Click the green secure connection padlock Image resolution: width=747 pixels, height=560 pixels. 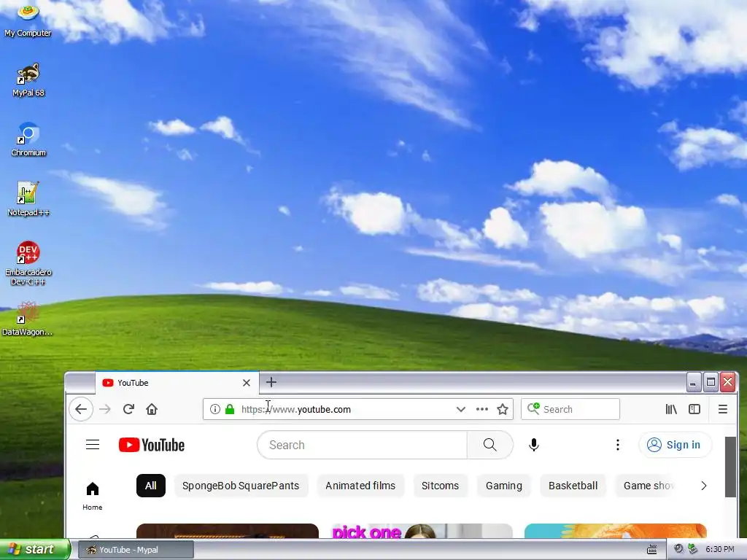[x=230, y=409]
